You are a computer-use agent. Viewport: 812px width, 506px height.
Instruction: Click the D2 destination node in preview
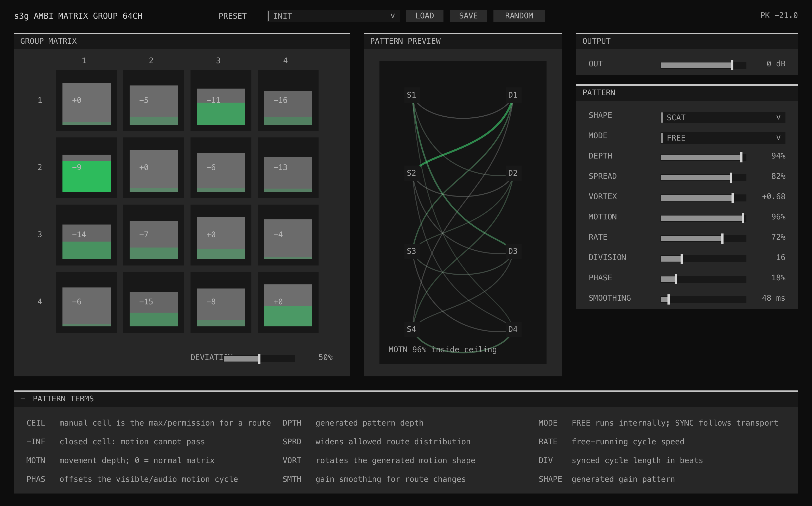coord(513,173)
